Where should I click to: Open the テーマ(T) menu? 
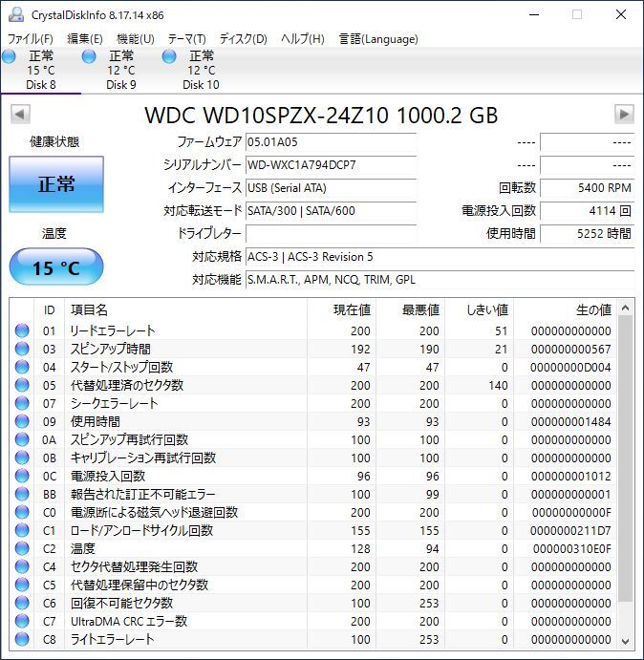(186, 39)
